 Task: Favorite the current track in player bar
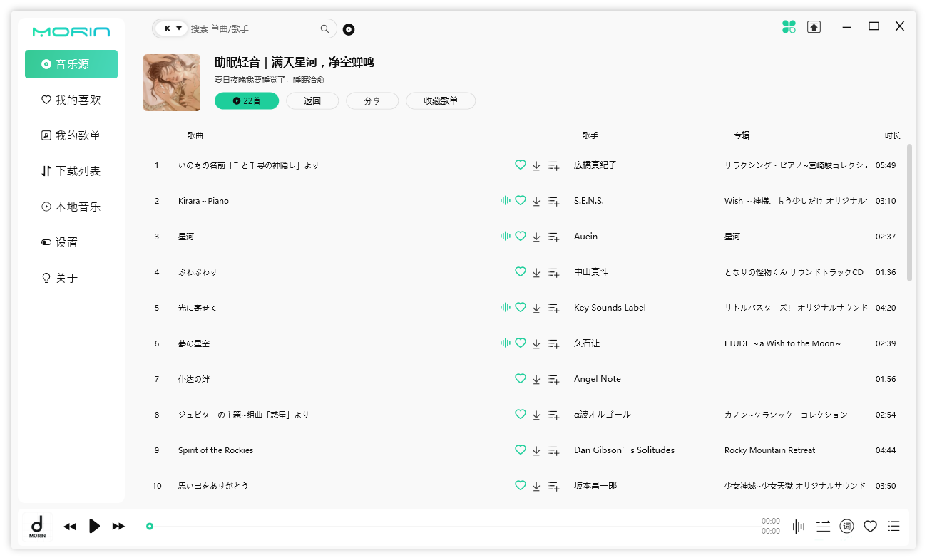click(x=870, y=526)
